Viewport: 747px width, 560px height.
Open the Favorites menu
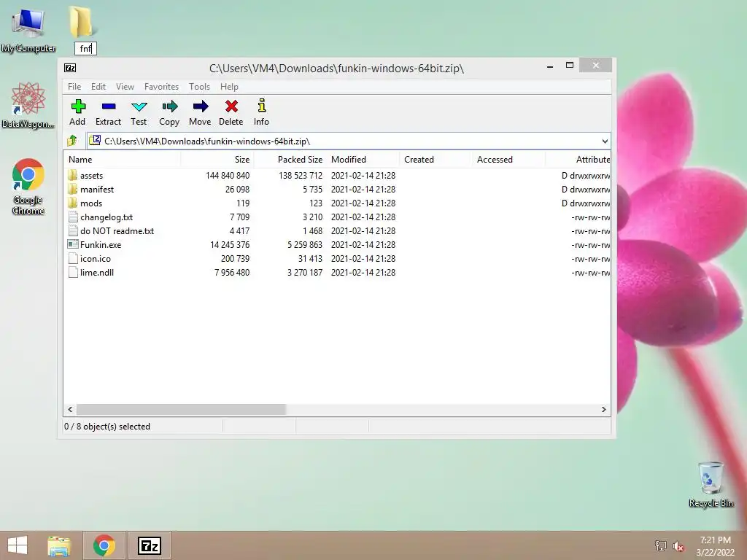click(161, 87)
